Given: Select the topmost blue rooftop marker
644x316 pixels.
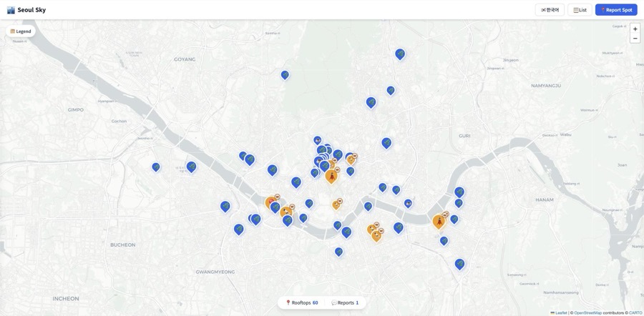Looking at the screenshot, I should click(400, 54).
